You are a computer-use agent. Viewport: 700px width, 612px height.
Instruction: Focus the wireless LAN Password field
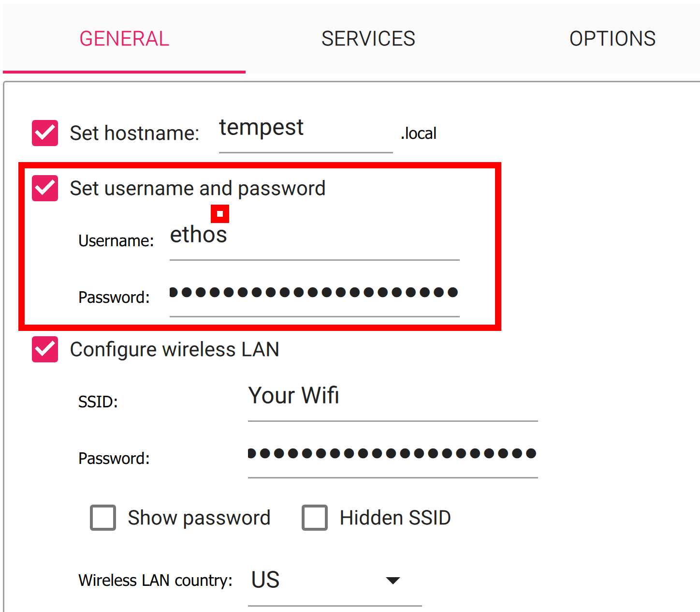pos(392,454)
